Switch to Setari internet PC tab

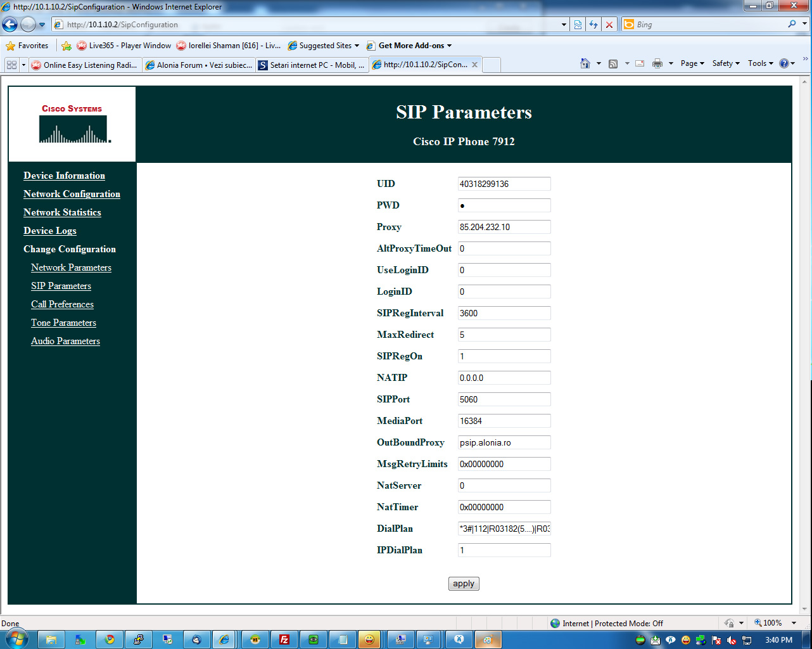click(312, 65)
